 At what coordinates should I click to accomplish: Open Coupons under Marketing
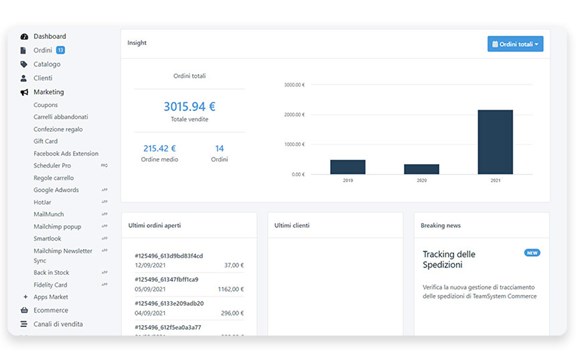pos(46,105)
